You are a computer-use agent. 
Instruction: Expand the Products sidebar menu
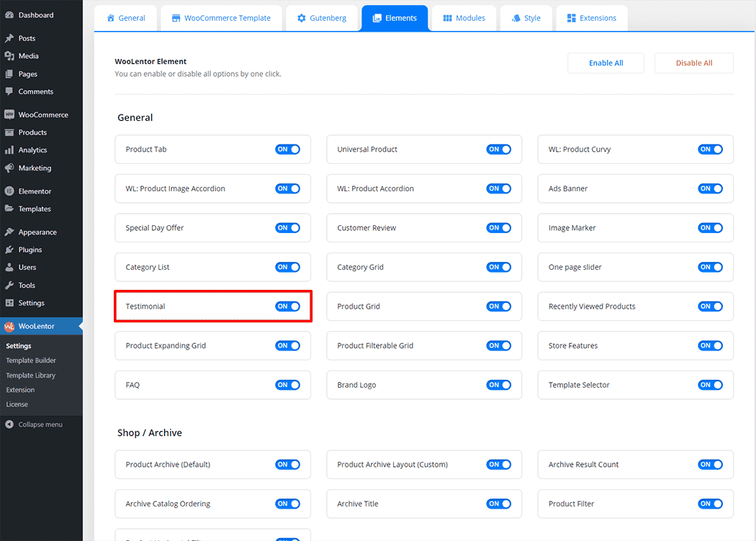32,132
